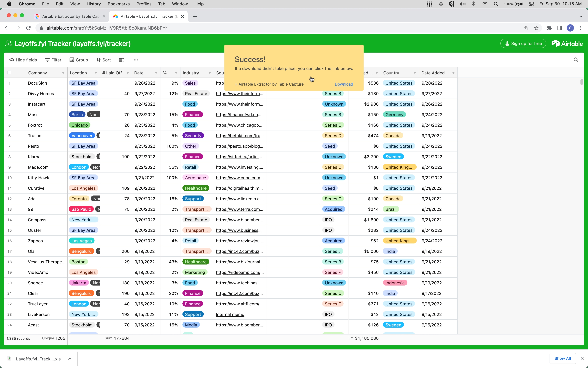Click the Bluetooth icon in menu bar

click(x=474, y=4)
